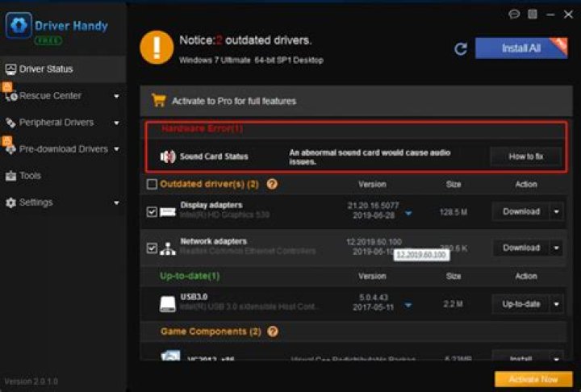581x392 pixels.
Task: Click the Network adapters device icon
Action: 168,248
